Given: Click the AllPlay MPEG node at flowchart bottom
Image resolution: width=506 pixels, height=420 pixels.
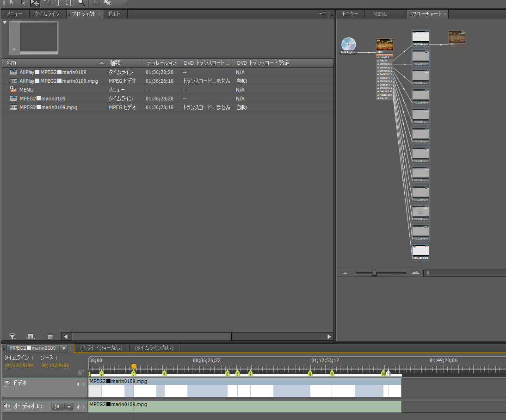Looking at the screenshot, I should tap(420, 252).
